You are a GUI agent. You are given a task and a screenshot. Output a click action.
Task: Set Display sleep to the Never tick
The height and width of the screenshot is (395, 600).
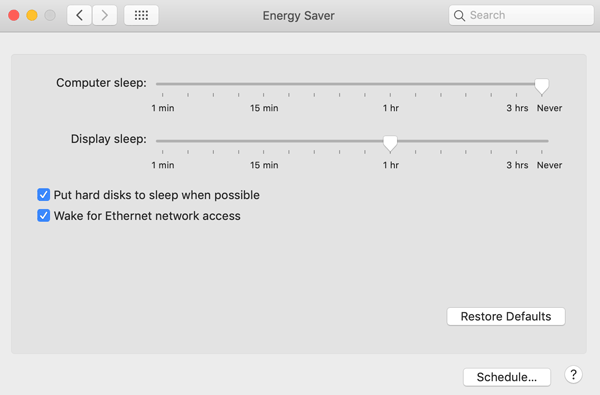541,141
